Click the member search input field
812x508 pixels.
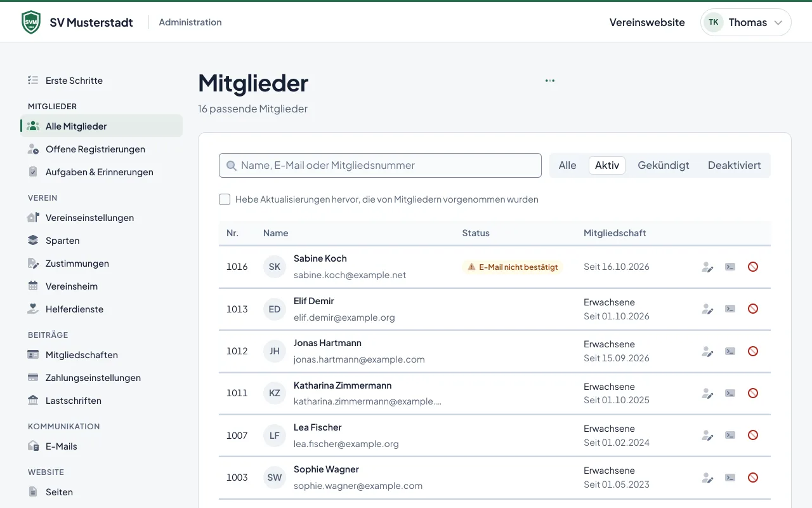(x=380, y=165)
